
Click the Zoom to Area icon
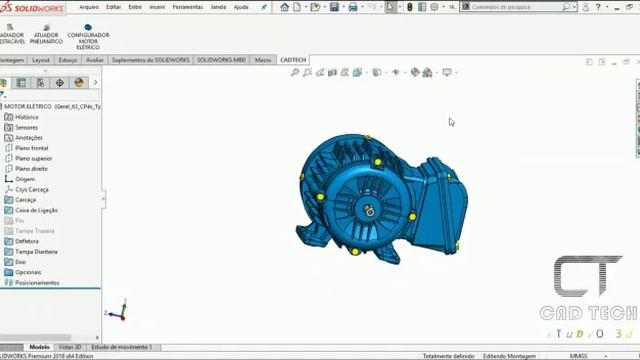tap(307, 73)
